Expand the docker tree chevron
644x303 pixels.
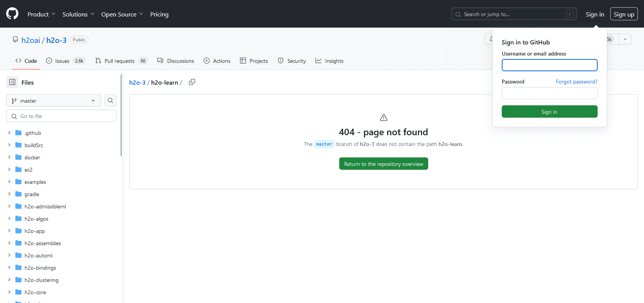(x=9, y=157)
